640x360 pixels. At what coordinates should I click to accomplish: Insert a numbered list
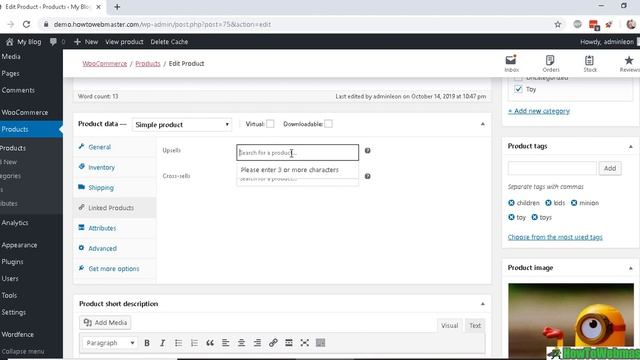(194, 343)
